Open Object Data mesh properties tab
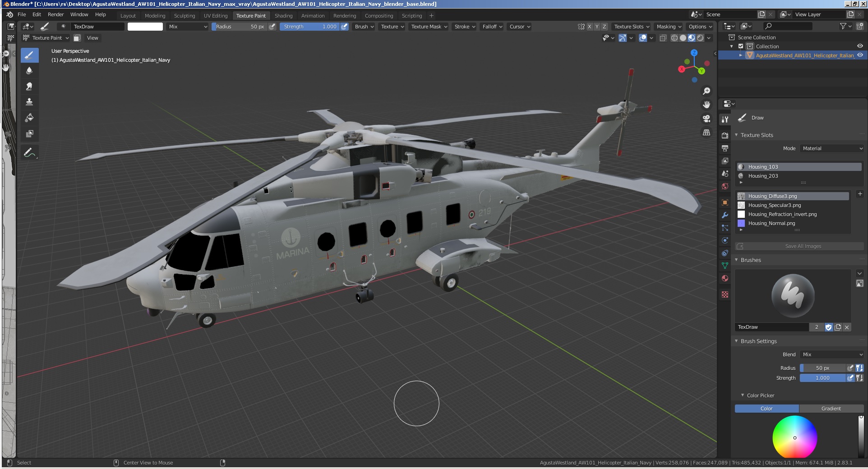 pyautogui.click(x=725, y=266)
